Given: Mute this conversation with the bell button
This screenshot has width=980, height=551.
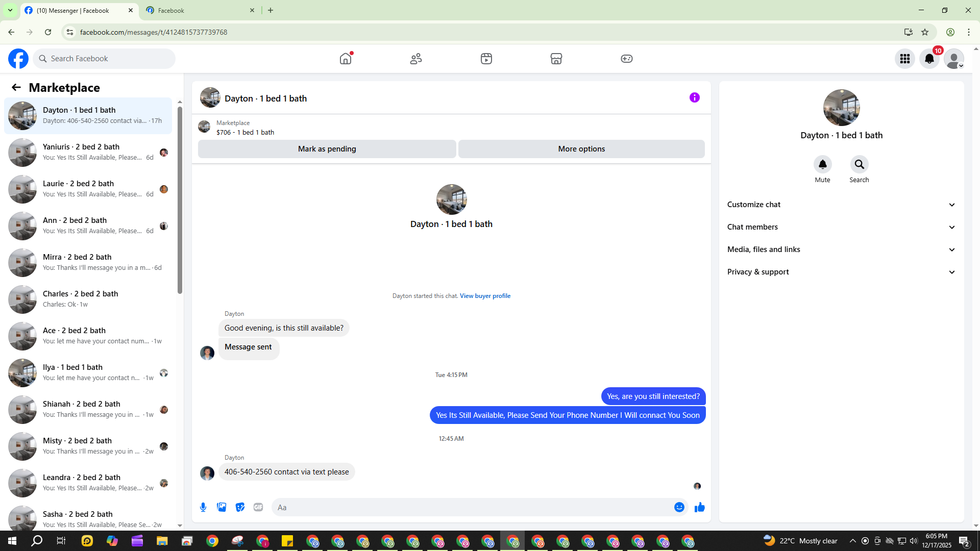Looking at the screenshot, I should pyautogui.click(x=822, y=164).
